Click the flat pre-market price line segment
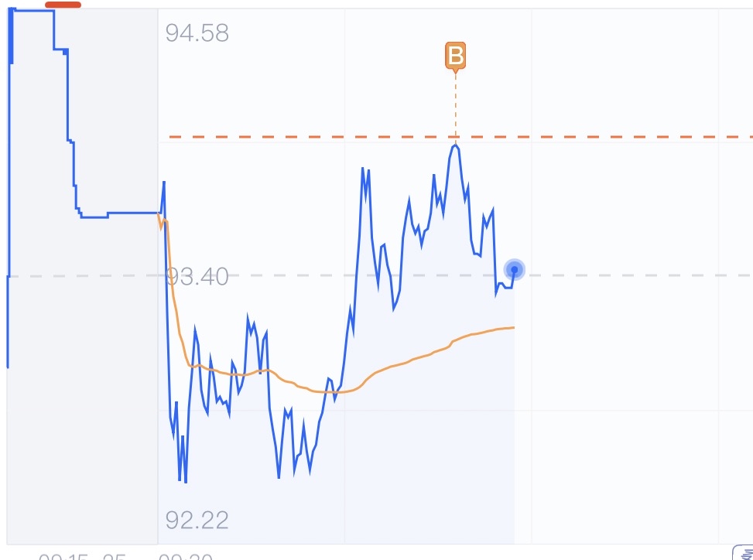753x560 pixels. (132, 212)
